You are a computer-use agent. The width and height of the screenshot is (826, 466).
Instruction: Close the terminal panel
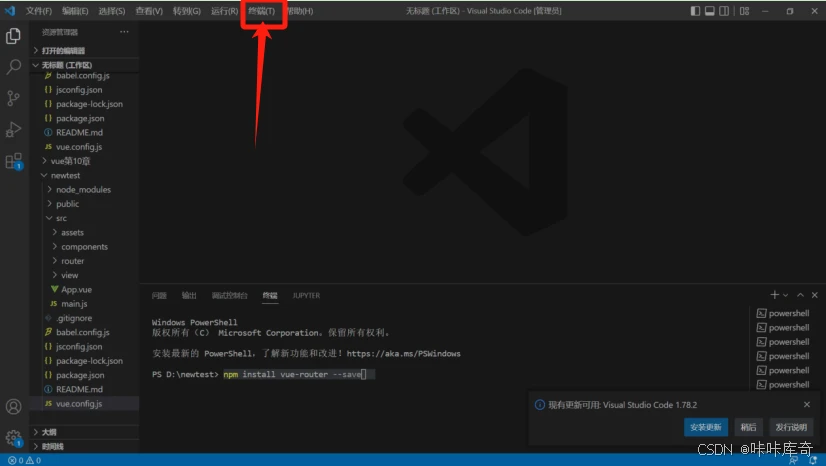coord(814,295)
